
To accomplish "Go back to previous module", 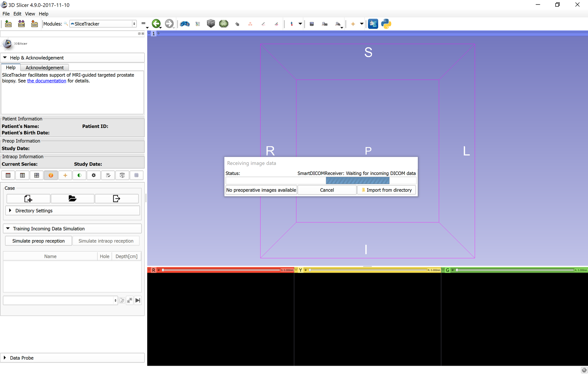I will tap(156, 24).
